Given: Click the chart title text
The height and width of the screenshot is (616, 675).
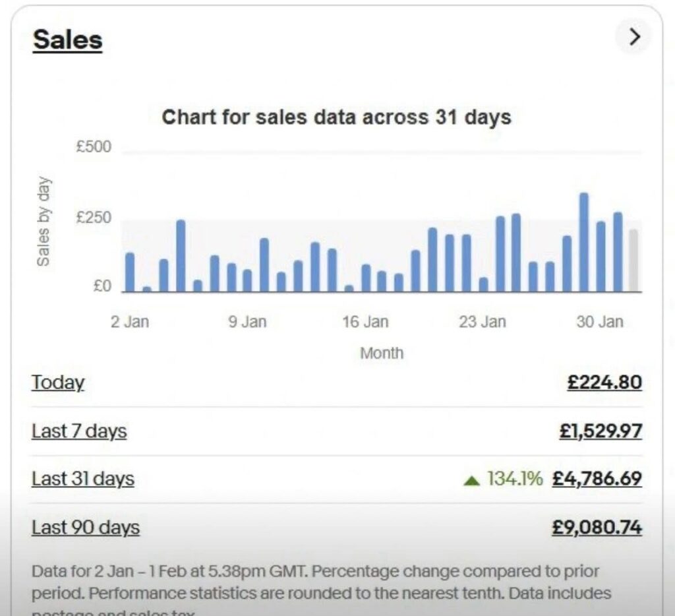Looking at the screenshot, I should [x=336, y=117].
